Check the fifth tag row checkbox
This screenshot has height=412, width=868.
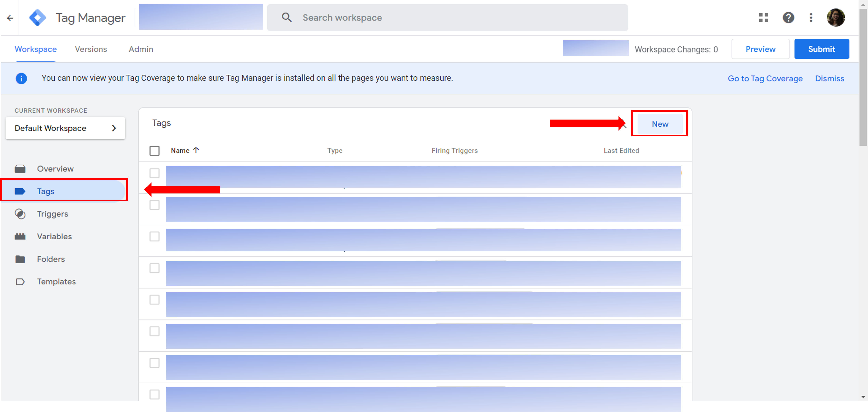154,300
